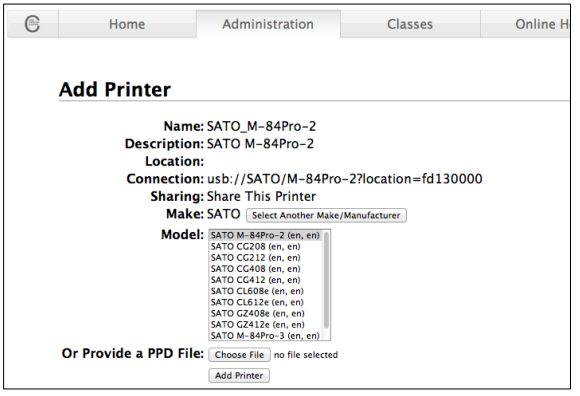Choose SATO CG408 from model list
The image size is (580, 396).
click(266, 269)
